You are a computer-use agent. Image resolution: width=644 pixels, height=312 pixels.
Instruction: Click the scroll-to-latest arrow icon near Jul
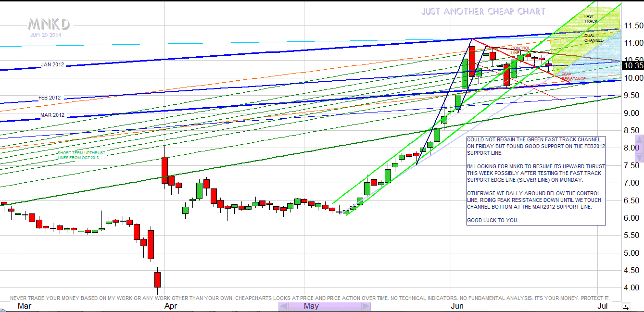click(x=625, y=306)
